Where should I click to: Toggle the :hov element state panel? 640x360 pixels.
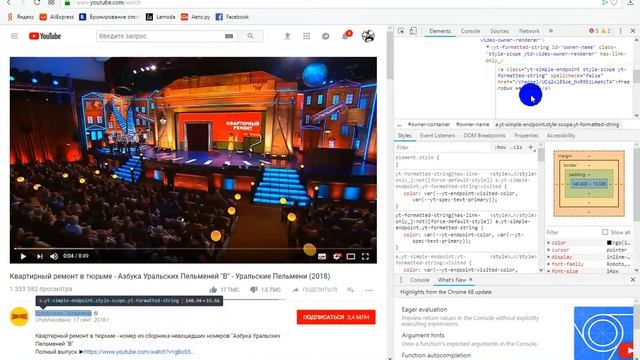[500, 147]
